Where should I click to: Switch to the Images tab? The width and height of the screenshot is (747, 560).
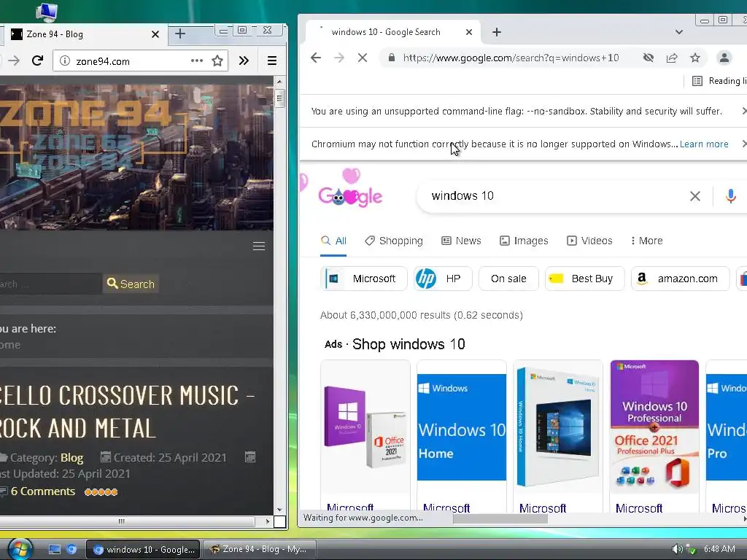524,241
